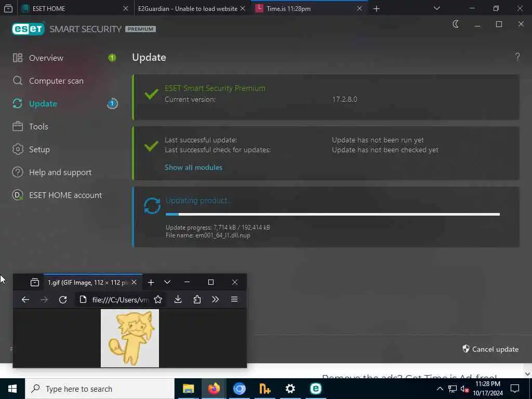Click the Overview dashboard icon
The height and width of the screenshot is (399, 532).
18,58
